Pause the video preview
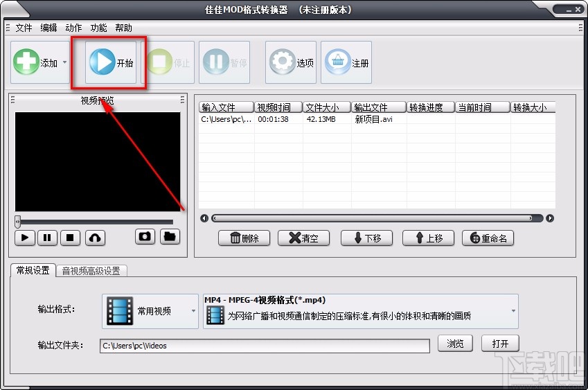 coord(47,238)
